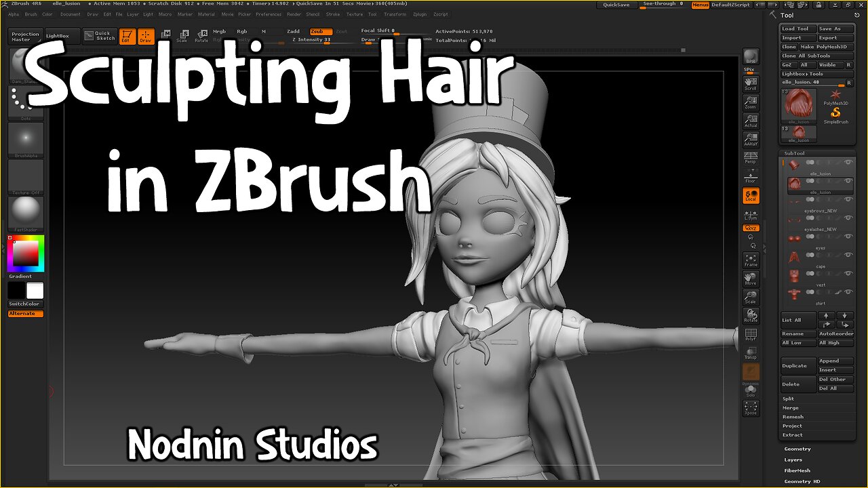Toggle Solo mode
The width and height of the screenshot is (868, 488).
point(751,390)
